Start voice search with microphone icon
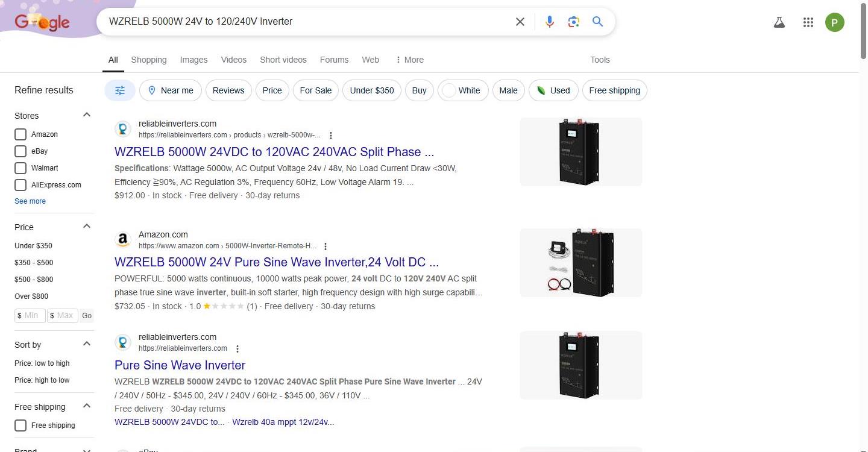 pyautogui.click(x=549, y=22)
